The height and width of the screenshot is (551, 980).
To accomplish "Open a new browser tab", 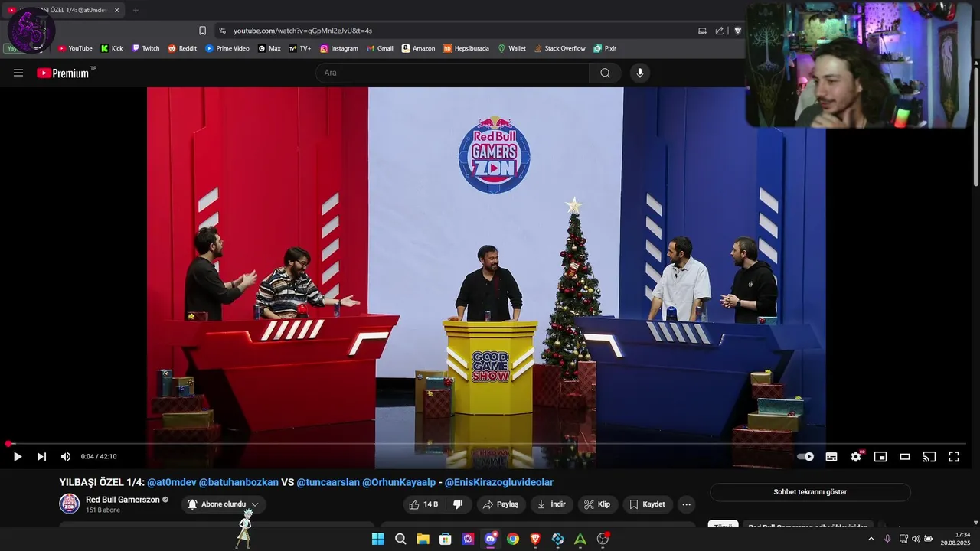I will point(136,10).
